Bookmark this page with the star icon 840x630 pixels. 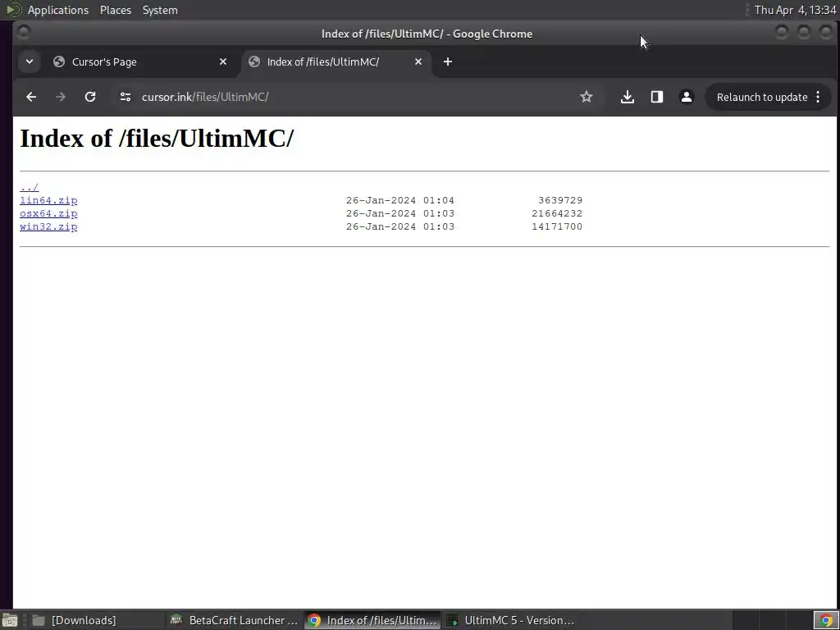[x=586, y=97]
